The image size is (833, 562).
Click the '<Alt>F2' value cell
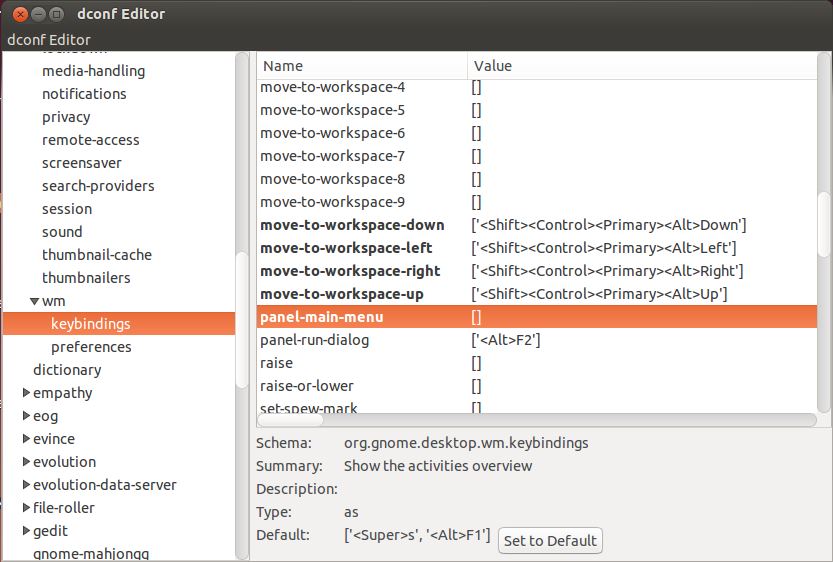click(505, 340)
